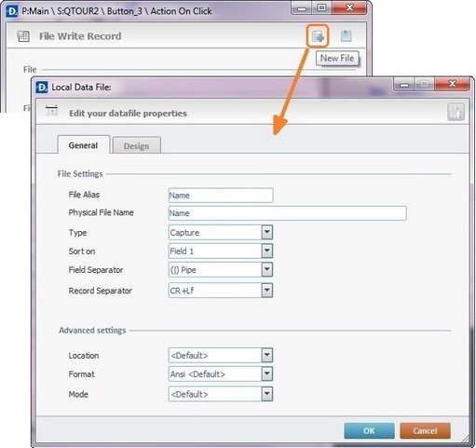Click the Local Data File app logo

42,88
